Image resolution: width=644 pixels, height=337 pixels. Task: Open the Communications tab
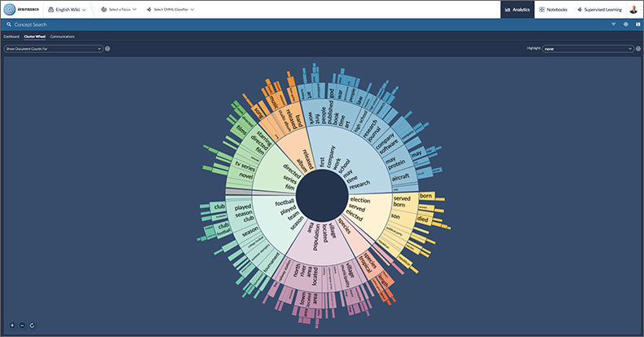tap(63, 37)
